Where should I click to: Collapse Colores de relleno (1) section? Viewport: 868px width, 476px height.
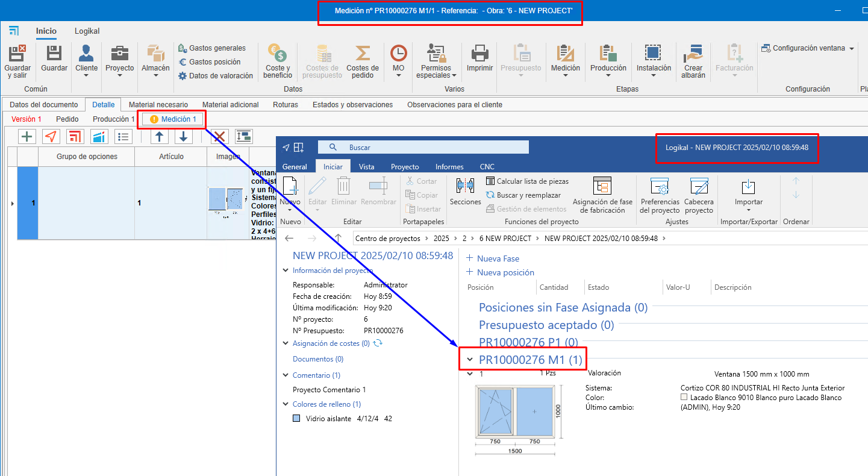pyautogui.click(x=286, y=404)
